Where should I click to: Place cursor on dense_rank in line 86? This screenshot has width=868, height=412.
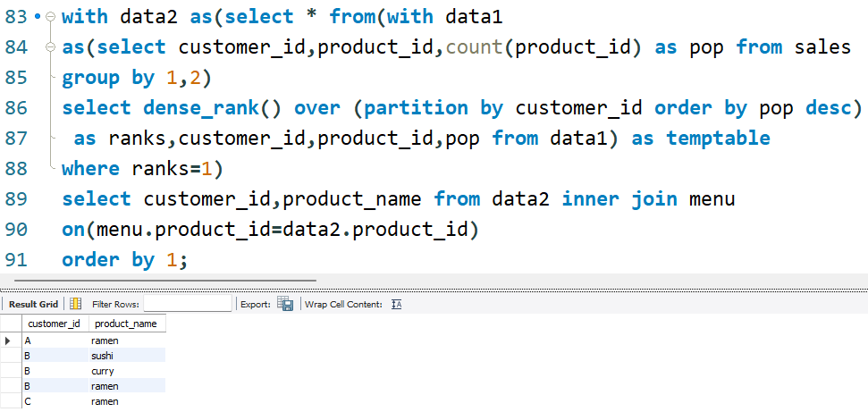[x=201, y=108]
